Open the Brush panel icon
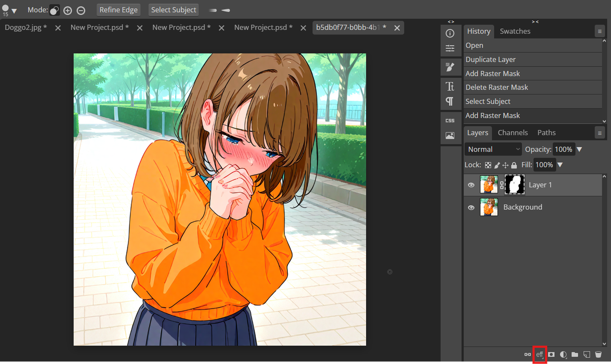The height and width of the screenshot is (364, 611). (x=450, y=67)
